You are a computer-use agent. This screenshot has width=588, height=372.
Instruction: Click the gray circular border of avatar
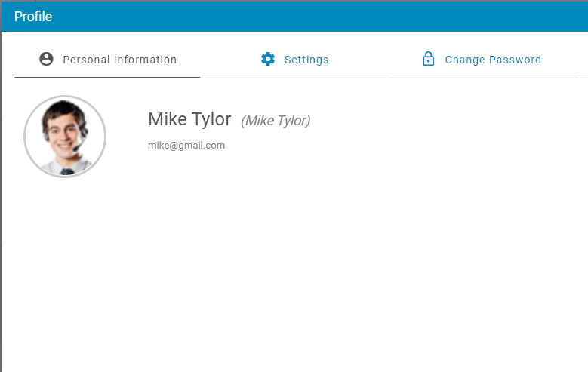[x=26, y=137]
